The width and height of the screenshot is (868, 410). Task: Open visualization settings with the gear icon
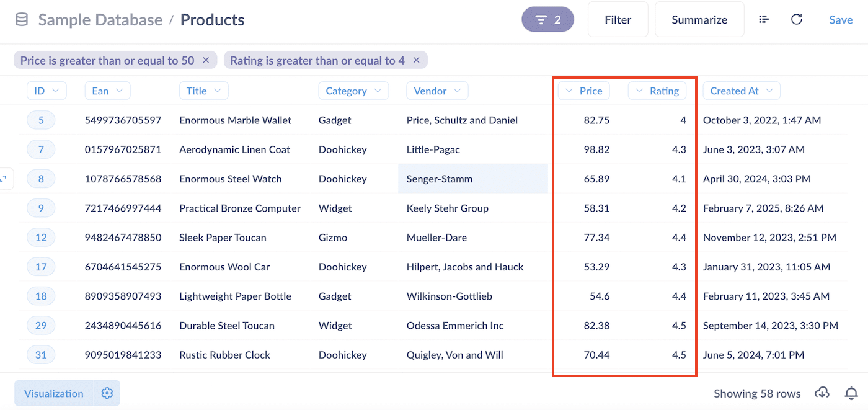click(x=107, y=393)
